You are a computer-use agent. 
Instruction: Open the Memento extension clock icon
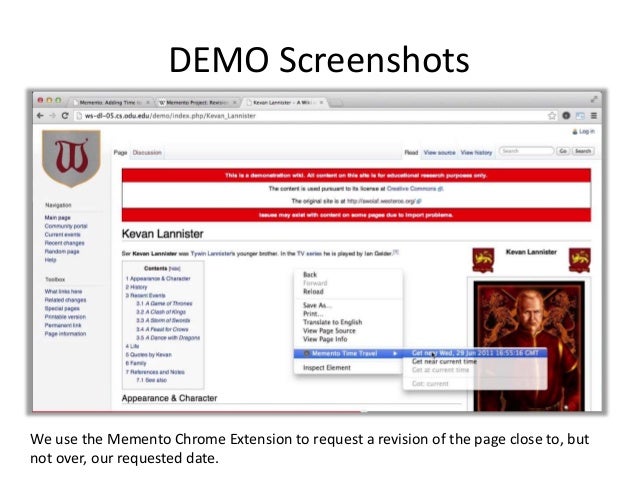566,116
